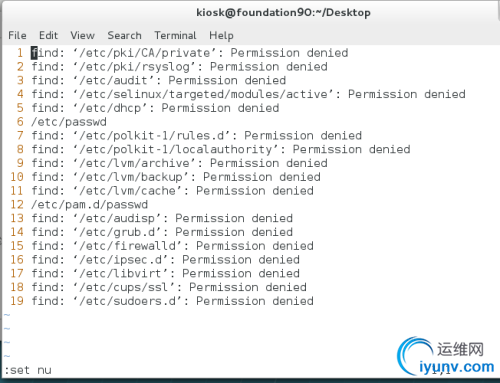Image resolution: width=500 pixels, height=383 pixels.
Task: Click the '/etc/lvm/backup' line
Action: click(x=176, y=177)
